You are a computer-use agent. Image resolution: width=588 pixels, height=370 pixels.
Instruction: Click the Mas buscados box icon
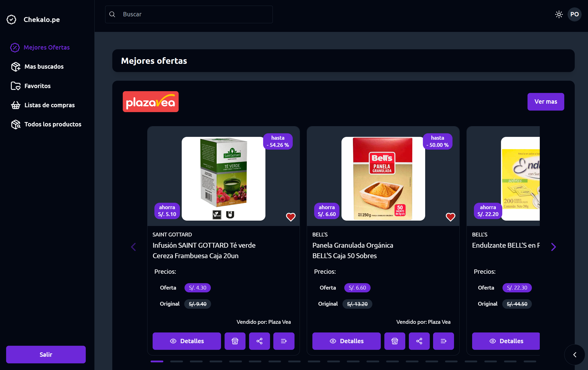click(16, 67)
